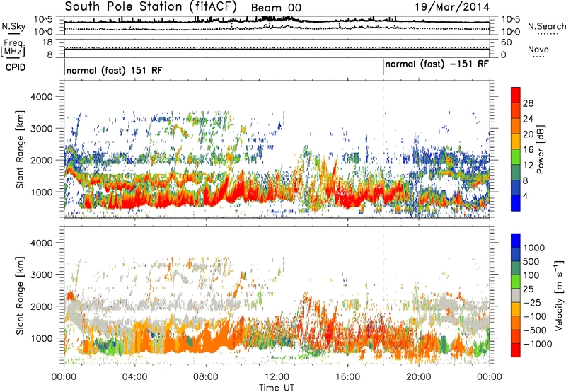Select the Beam 00 label
The width and height of the screenshot is (566, 392).
click(276, 8)
